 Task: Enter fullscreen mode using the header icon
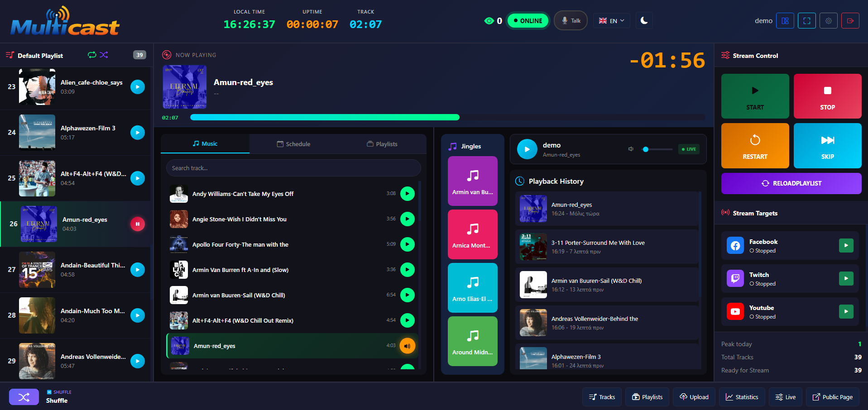coord(806,21)
